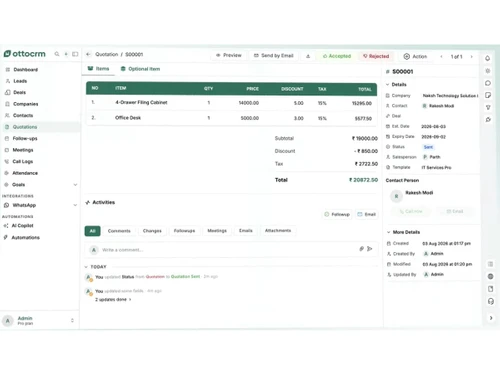Filter activities by Changes

pyautogui.click(x=152, y=231)
